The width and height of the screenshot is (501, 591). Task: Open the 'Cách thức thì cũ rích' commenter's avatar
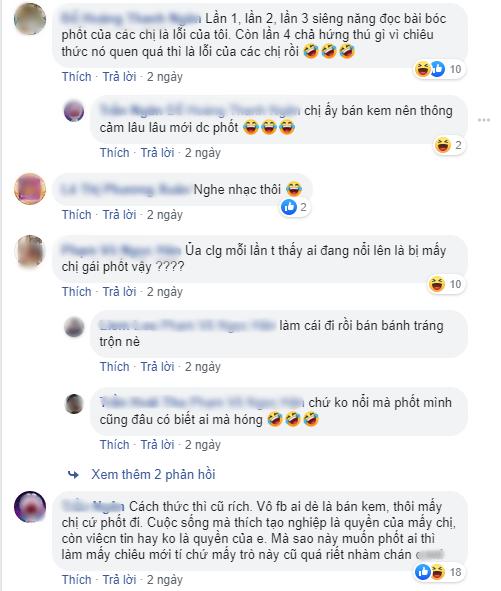tap(30, 507)
